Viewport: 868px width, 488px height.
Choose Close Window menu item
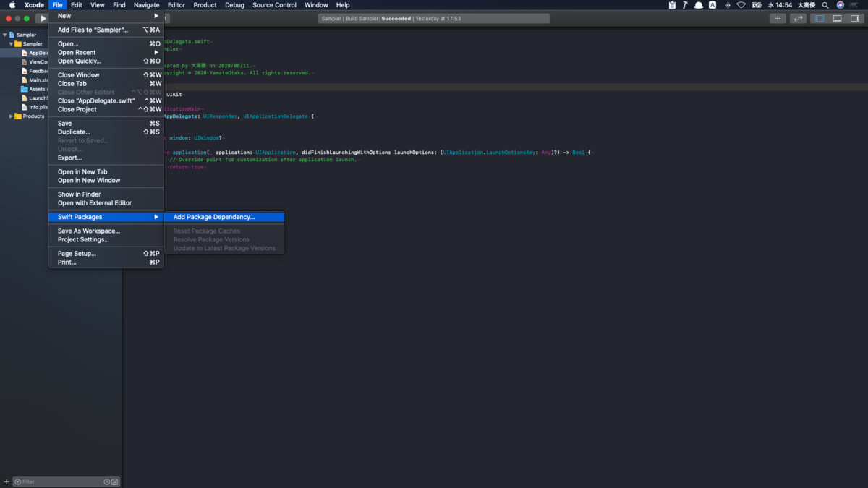[106, 75]
